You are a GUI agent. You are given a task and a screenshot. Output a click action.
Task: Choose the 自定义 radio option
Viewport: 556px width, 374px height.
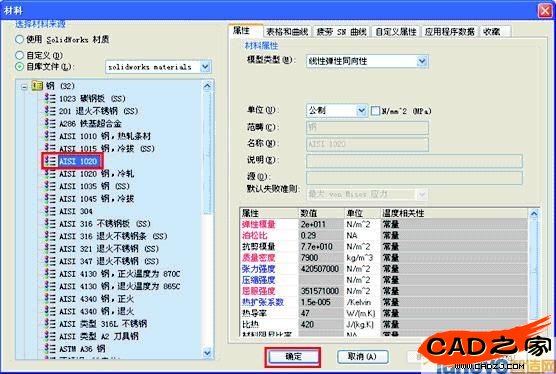tap(20, 55)
